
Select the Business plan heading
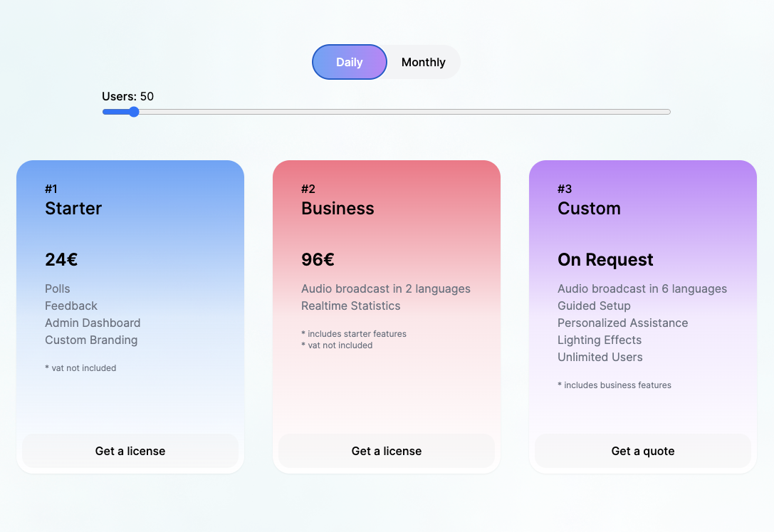coord(338,209)
